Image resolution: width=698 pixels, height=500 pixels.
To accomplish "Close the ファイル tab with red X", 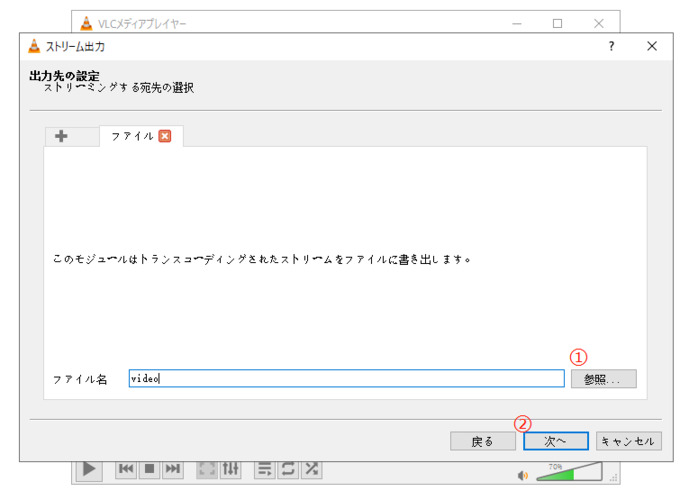I will pos(165,136).
